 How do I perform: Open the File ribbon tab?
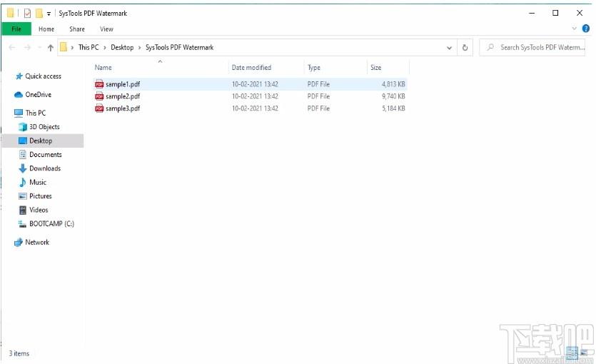[x=16, y=29]
